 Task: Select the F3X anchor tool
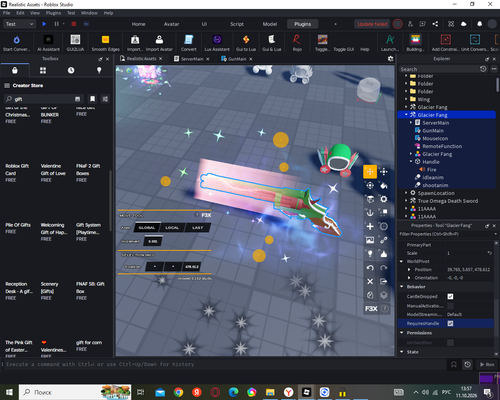click(x=370, y=213)
